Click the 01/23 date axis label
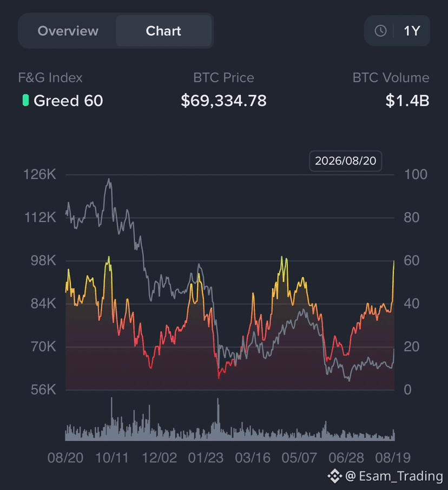This screenshot has height=490, width=448. coord(206,458)
